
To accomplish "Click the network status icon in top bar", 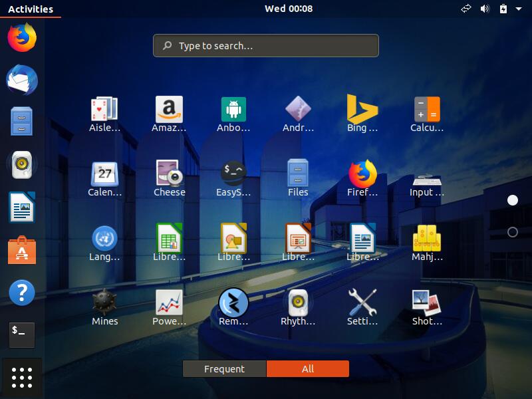I will pos(466,9).
